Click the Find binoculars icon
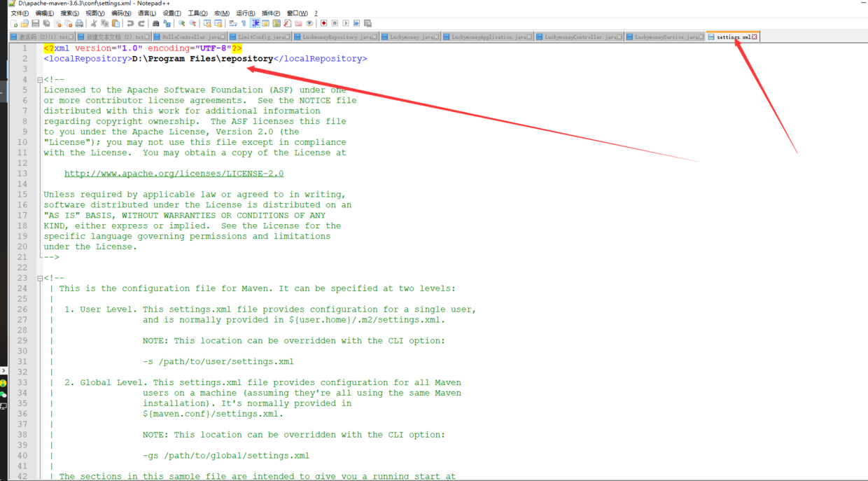This screenshot has height=481, width=868. click(155, 23)
